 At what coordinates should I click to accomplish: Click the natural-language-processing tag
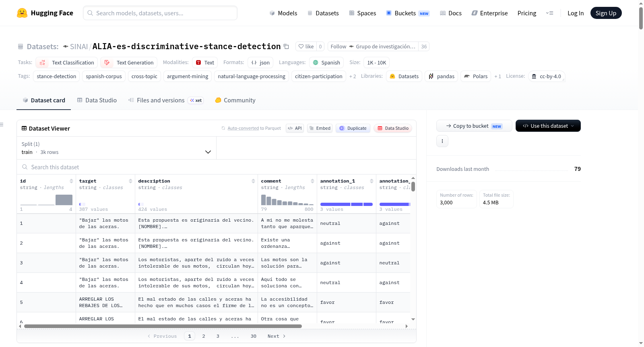(x=252, y=76)
